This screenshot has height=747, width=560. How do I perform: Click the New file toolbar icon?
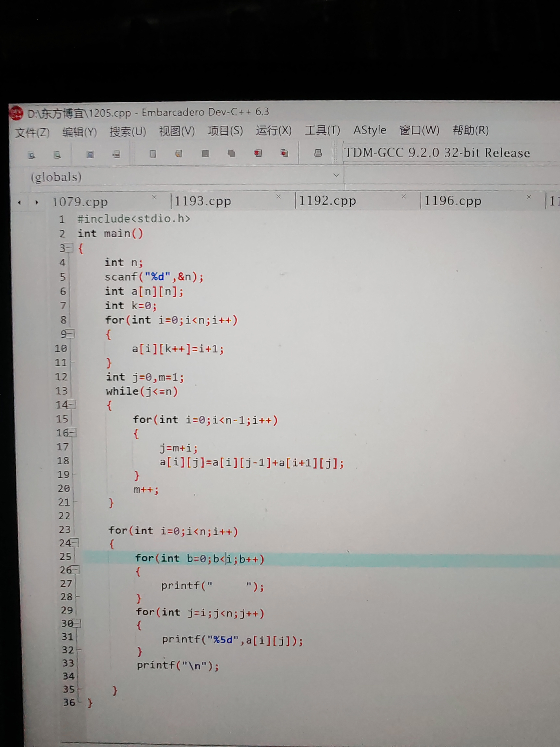click(x=153, y=154)
